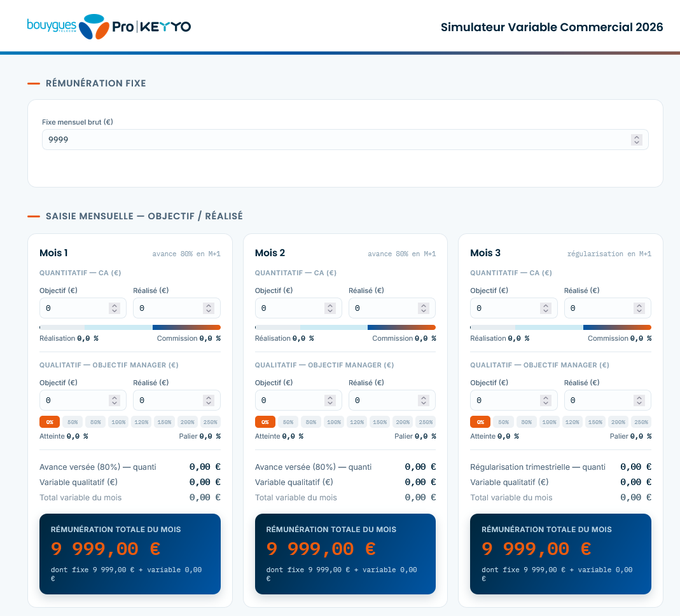Click the Bouygues Telecom logo
The height and width of the screenshot is (616, 680).
(x=68, y=27)
